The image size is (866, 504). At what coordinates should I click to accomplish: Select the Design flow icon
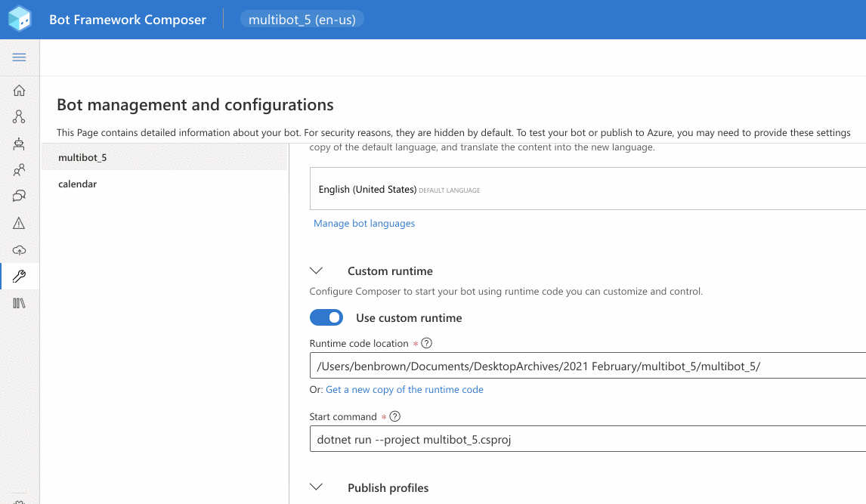[19, 116]
